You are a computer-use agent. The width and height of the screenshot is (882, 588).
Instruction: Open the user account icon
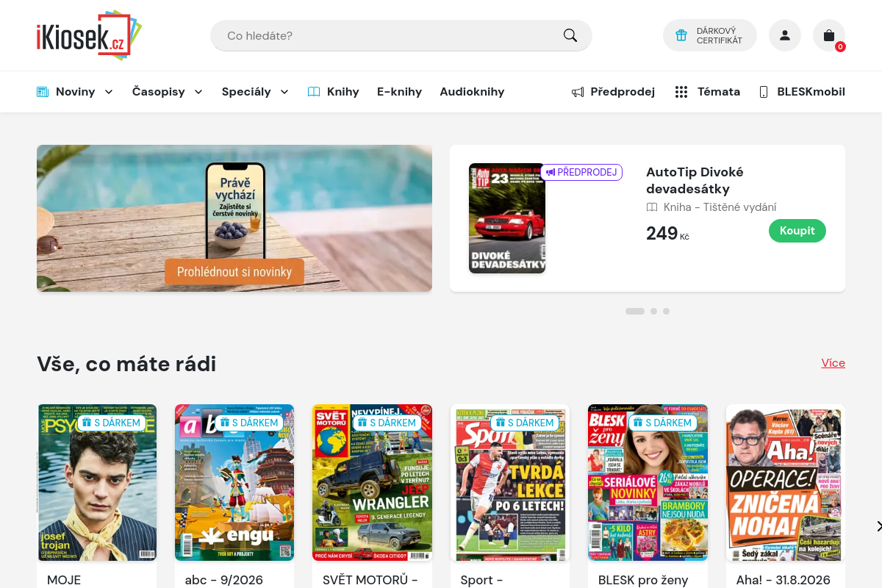click(785, 35)
